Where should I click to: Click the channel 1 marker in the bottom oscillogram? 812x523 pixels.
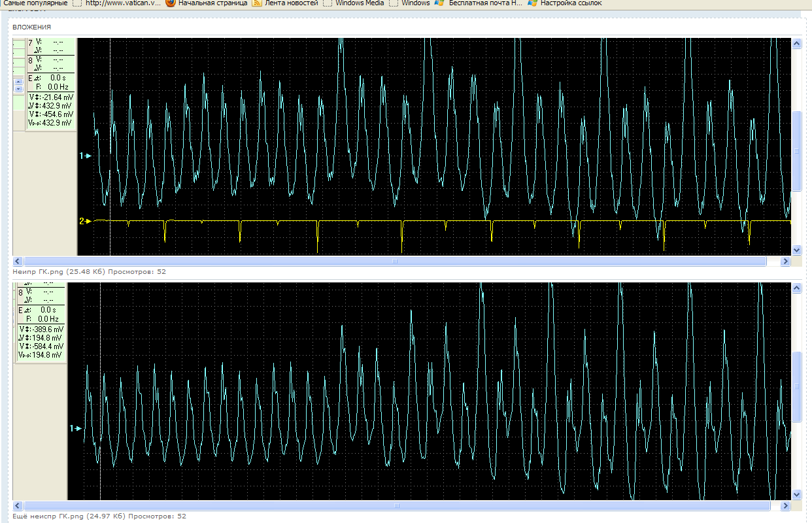pos(76,428)
